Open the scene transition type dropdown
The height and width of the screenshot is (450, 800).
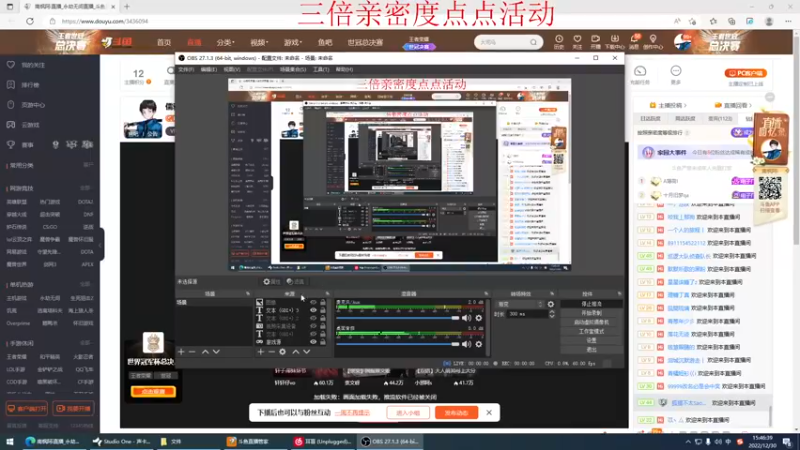click(x=519, y=304)
